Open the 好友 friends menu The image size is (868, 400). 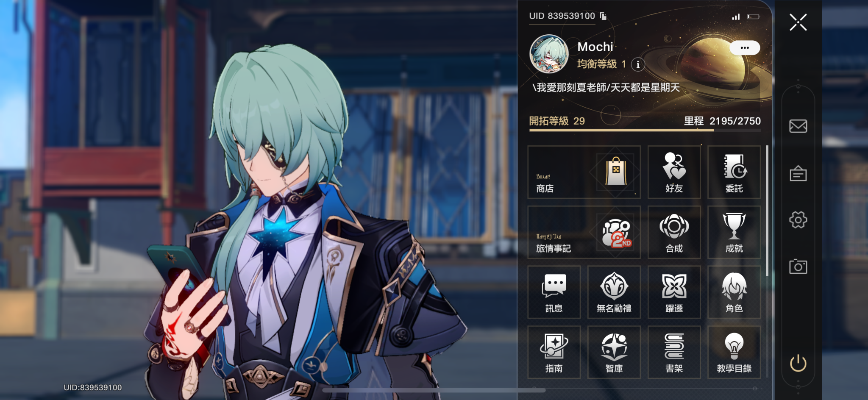click(x=674, y=172)
